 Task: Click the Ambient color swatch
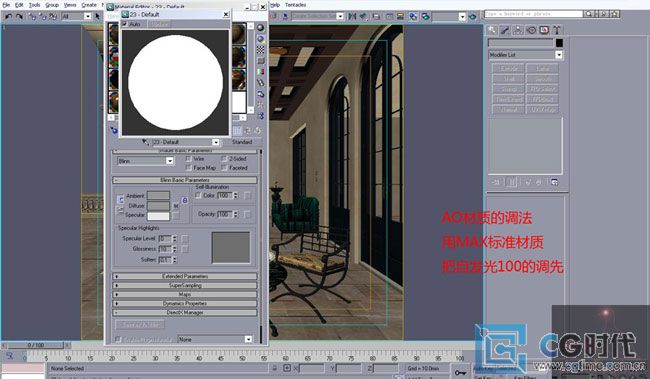pyautogui.click(x=158, y=195)
